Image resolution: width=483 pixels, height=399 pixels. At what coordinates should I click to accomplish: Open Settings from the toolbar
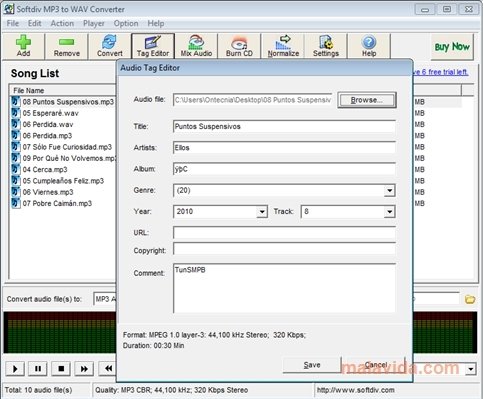pyautogui.click(x=326, y=46)
